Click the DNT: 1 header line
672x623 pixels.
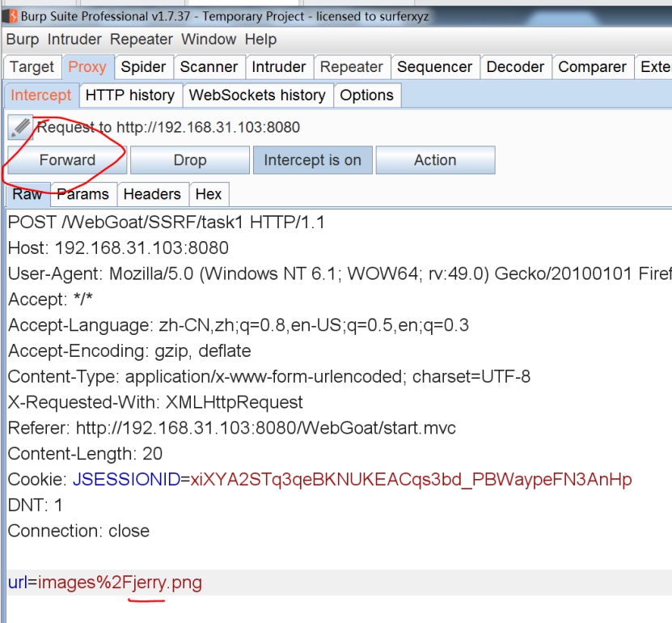click(35, 506)
